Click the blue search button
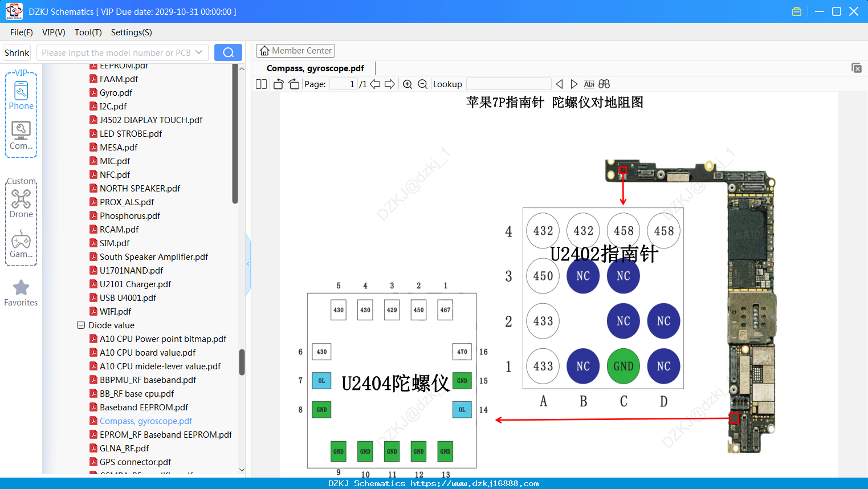868x489 pixels. point(228,52)
